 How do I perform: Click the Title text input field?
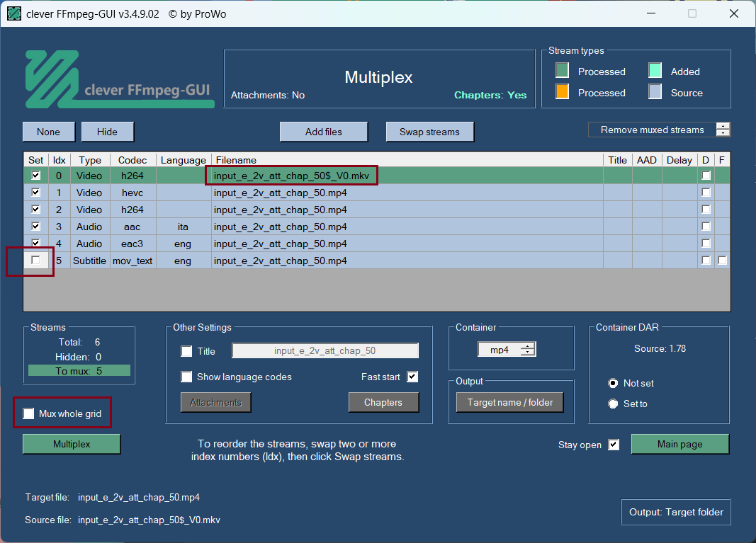(325, 351)
